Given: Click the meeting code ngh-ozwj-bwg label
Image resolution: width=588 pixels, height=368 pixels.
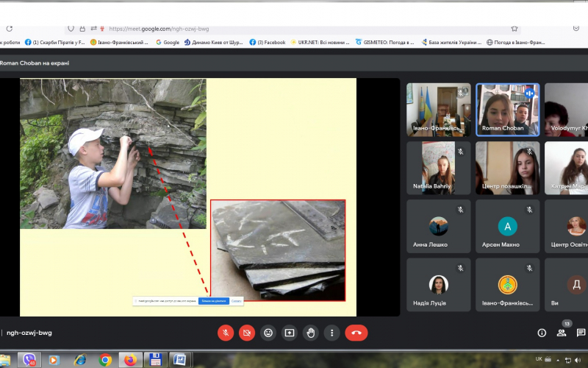Looking at the screenshot, I should [x=29, y=333].
